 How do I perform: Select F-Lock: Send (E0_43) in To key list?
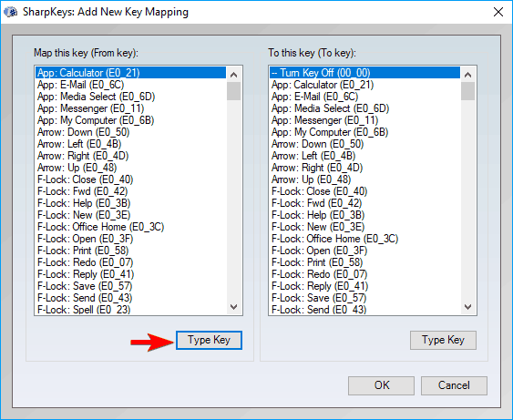pos(364,310)
